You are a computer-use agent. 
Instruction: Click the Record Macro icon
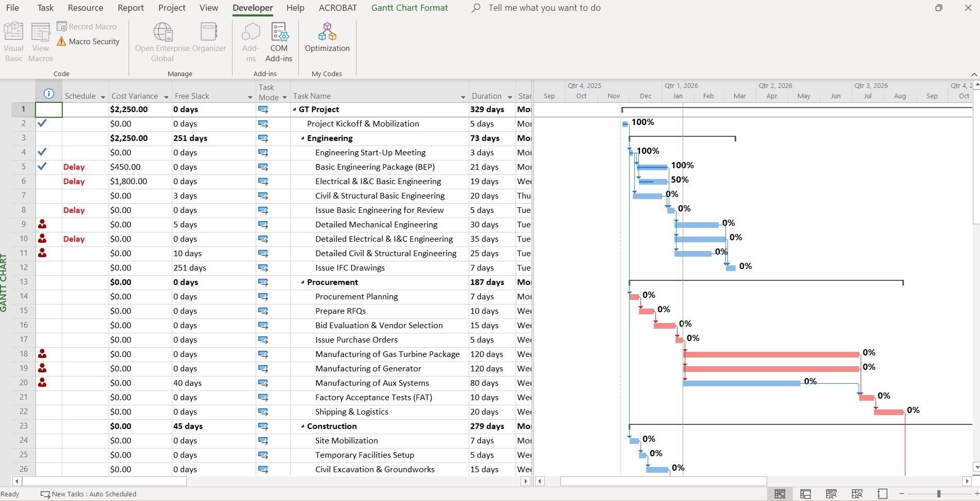[87, 26]
